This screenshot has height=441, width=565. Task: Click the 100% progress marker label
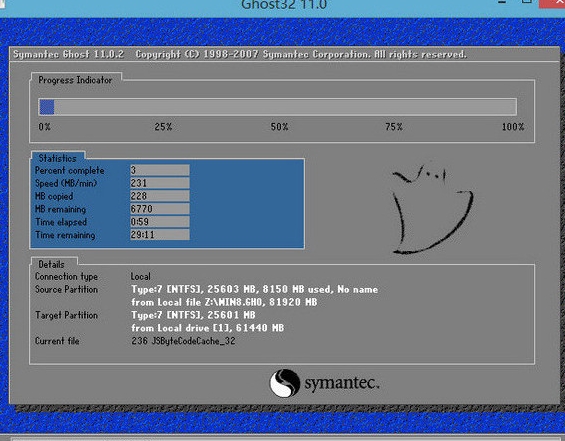pyautogui.click(x=513, y=127)
